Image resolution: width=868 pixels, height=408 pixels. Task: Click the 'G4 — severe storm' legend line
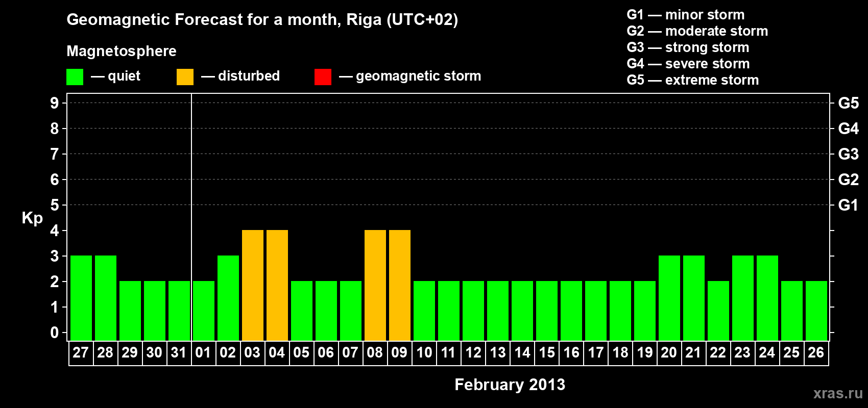pos(688,63)
